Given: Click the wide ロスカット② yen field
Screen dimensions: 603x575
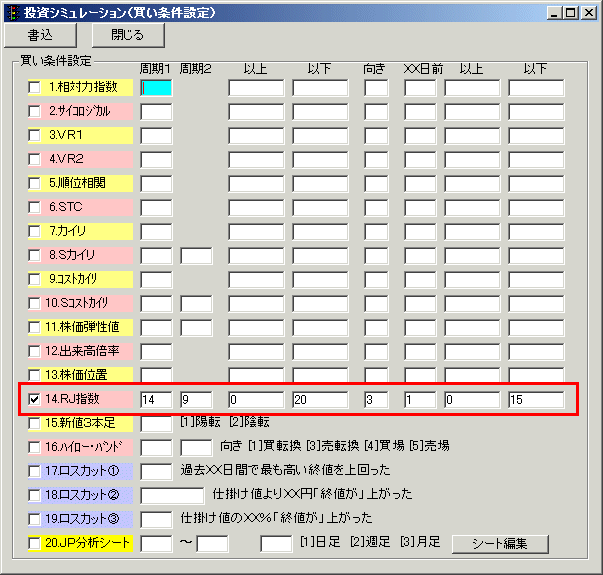Looking at the screenshot, I should (x=172, y=496).
